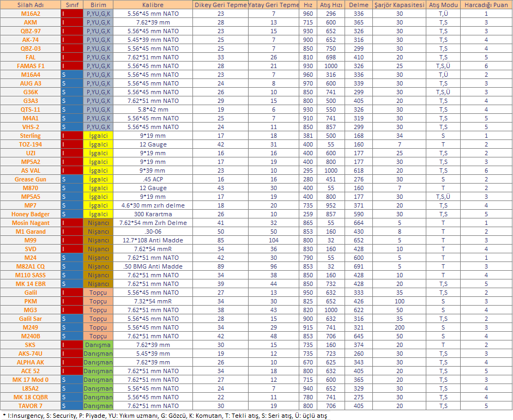Select the Grease Gun cell

coord(31,179)
